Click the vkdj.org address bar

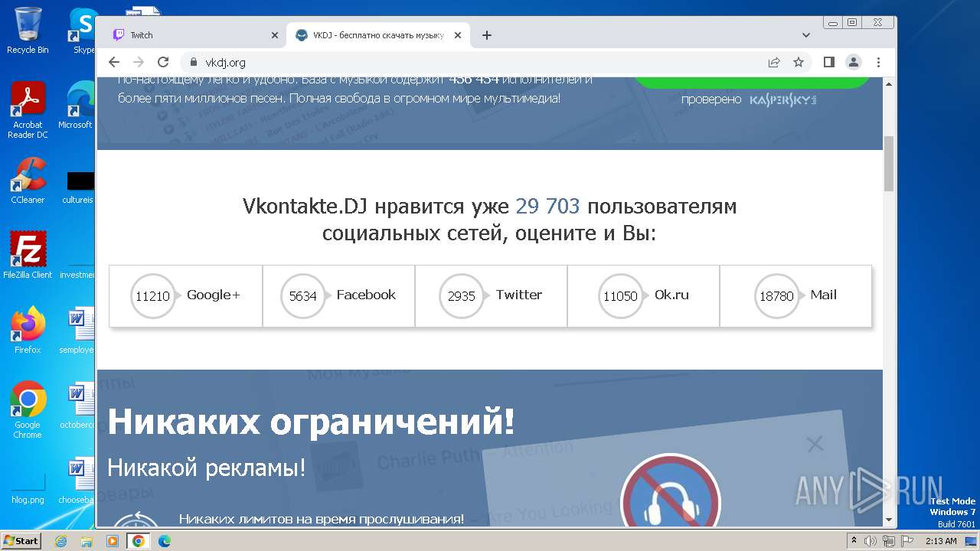475,62
